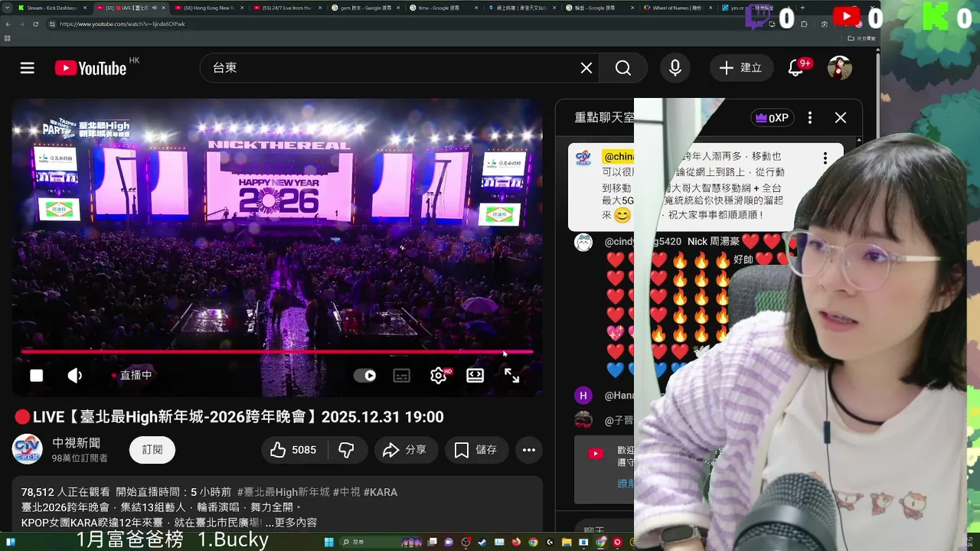Share the video via 分享

click(406, 450)
